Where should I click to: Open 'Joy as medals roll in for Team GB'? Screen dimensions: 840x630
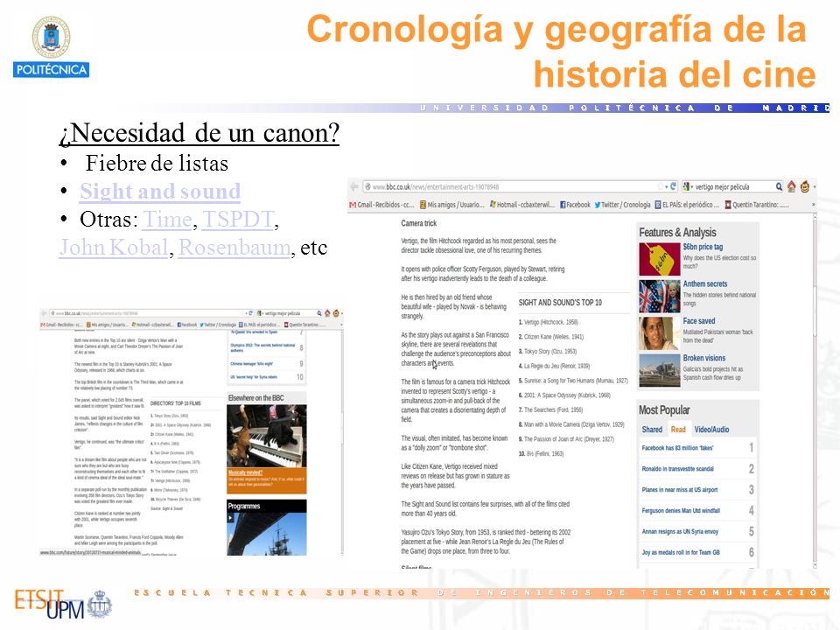(x=681, y=552)
